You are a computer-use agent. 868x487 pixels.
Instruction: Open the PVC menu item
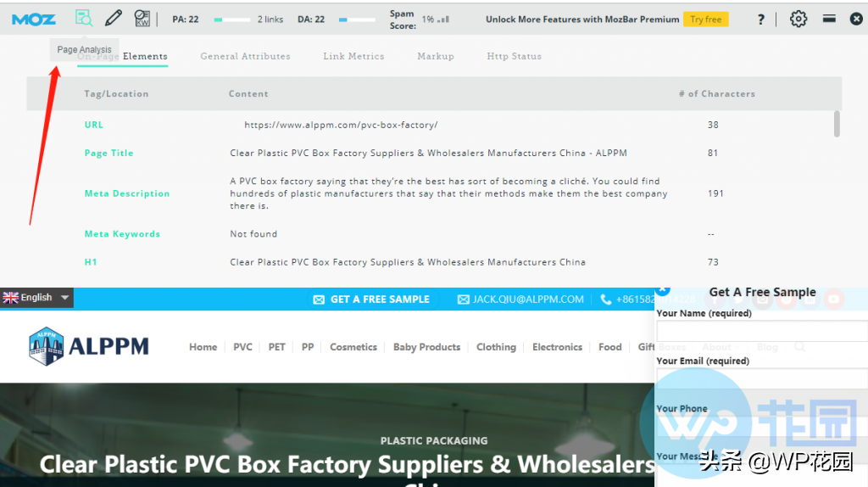242,347
